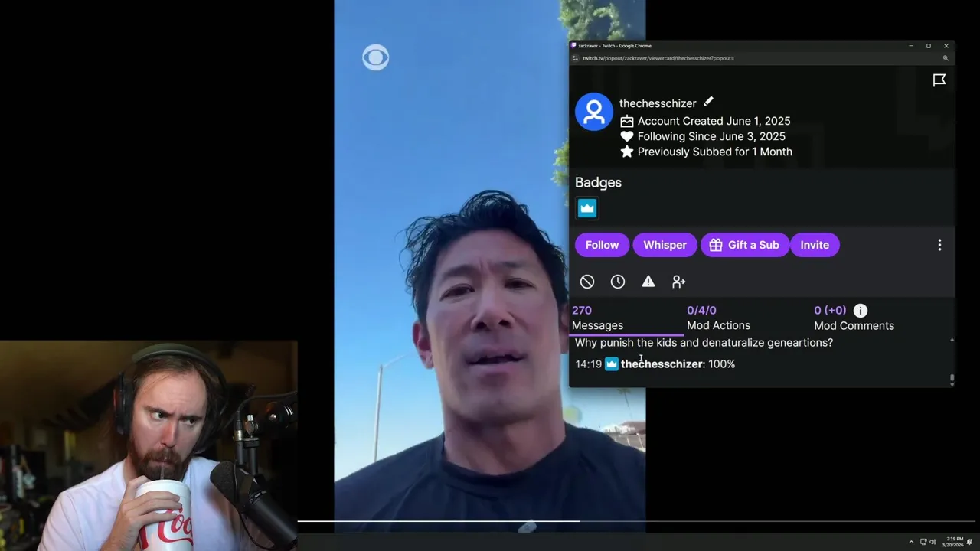Click the Mod Comments info icon
980x551 pixels.
pos(861,310)
